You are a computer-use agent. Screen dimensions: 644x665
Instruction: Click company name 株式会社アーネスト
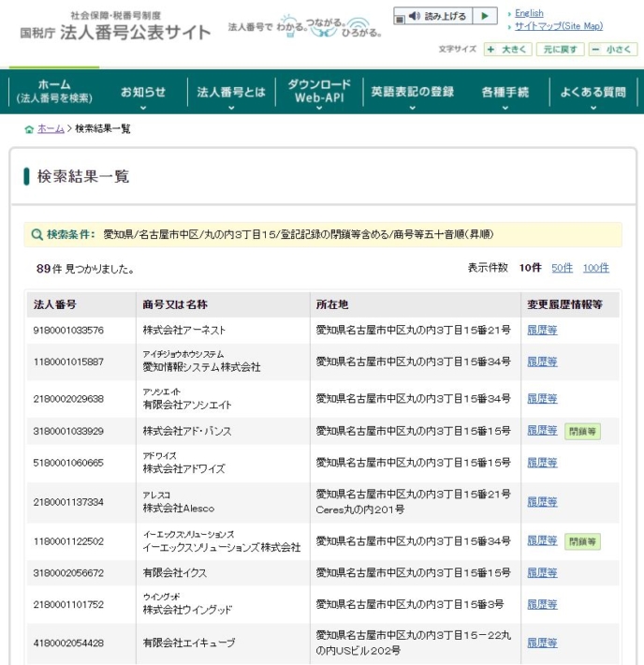184,331
